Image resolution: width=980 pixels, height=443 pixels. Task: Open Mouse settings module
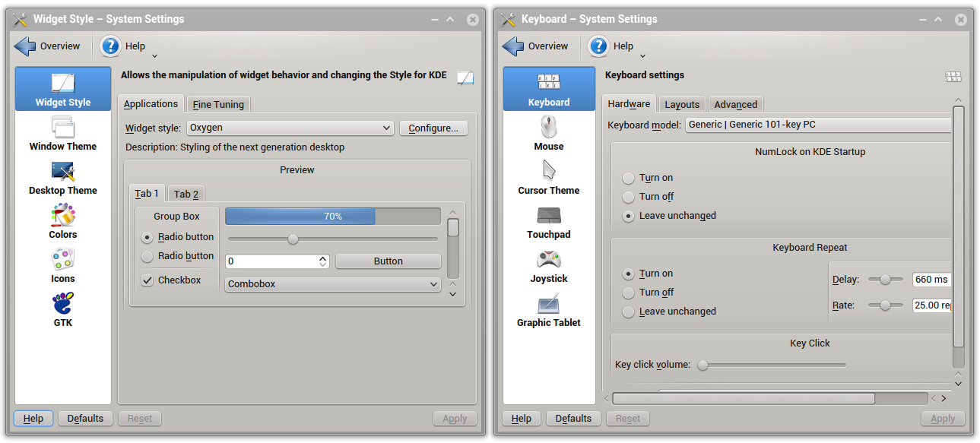(x=549, y=134)
